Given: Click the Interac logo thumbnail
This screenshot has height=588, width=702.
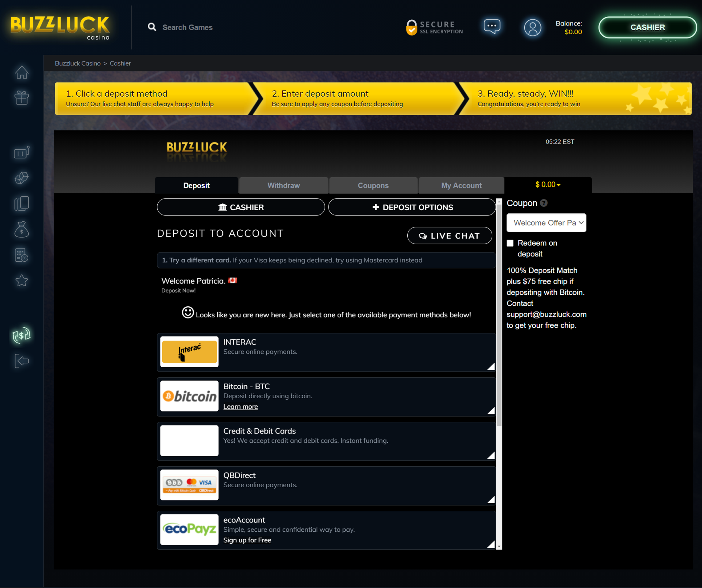Looking at the screenshot, I should click(189, 352).
